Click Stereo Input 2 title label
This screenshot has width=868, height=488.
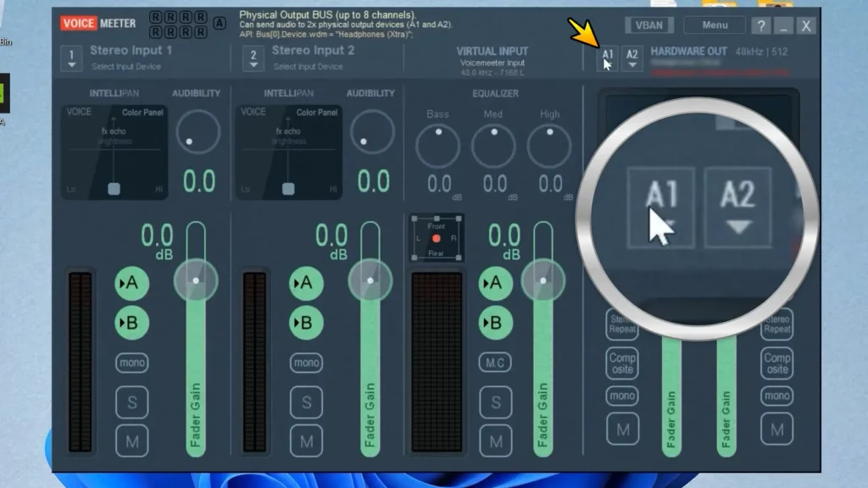click(313, 50)
